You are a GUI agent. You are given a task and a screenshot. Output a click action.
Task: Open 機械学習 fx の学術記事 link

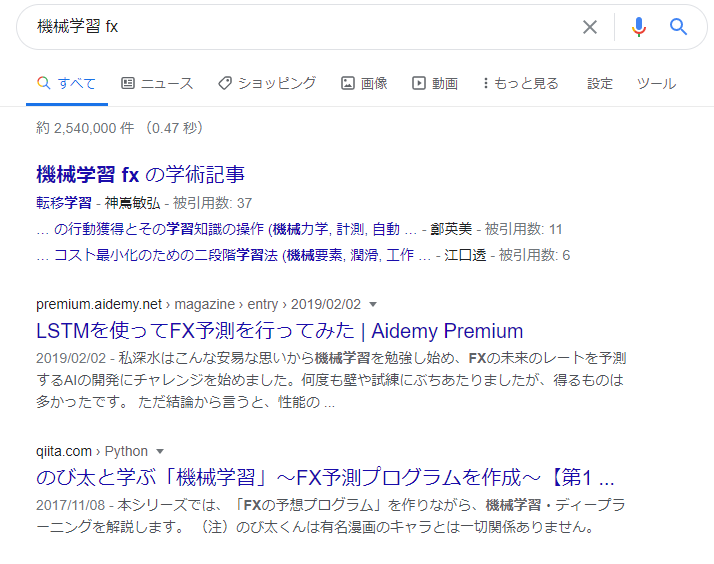140,174
